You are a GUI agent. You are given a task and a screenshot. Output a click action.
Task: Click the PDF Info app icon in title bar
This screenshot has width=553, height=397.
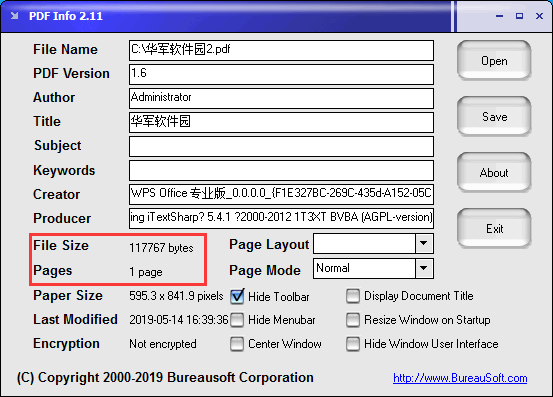[x=14, y=16]
